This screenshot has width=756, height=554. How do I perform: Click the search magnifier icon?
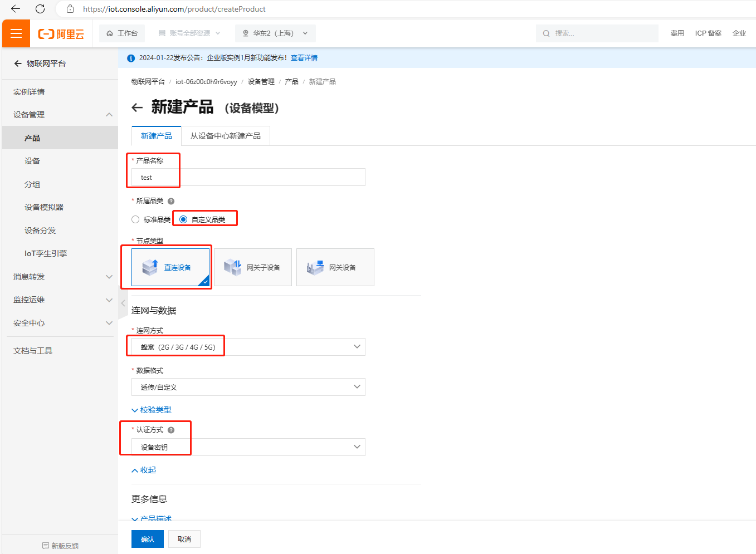point(547,33)
